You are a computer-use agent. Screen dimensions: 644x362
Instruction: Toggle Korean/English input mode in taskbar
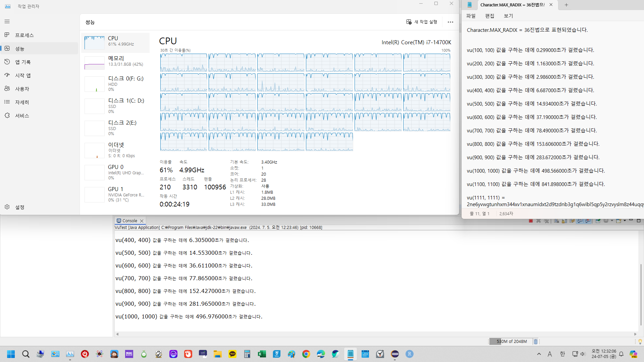pyautogui.click(x=562, y=354)
